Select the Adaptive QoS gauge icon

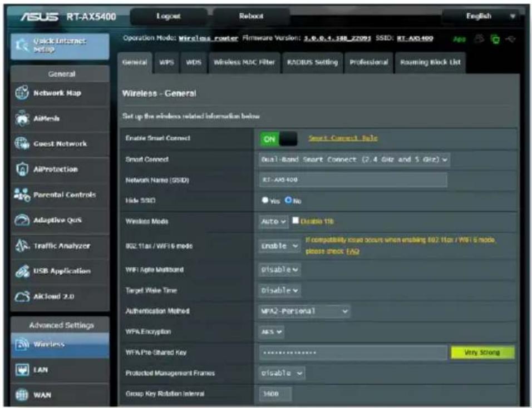22,220
